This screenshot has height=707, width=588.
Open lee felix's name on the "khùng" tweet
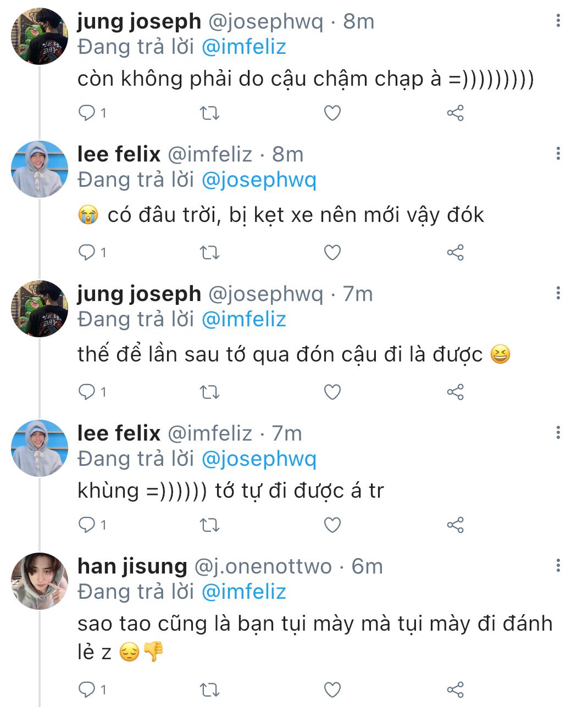(119, 433)
